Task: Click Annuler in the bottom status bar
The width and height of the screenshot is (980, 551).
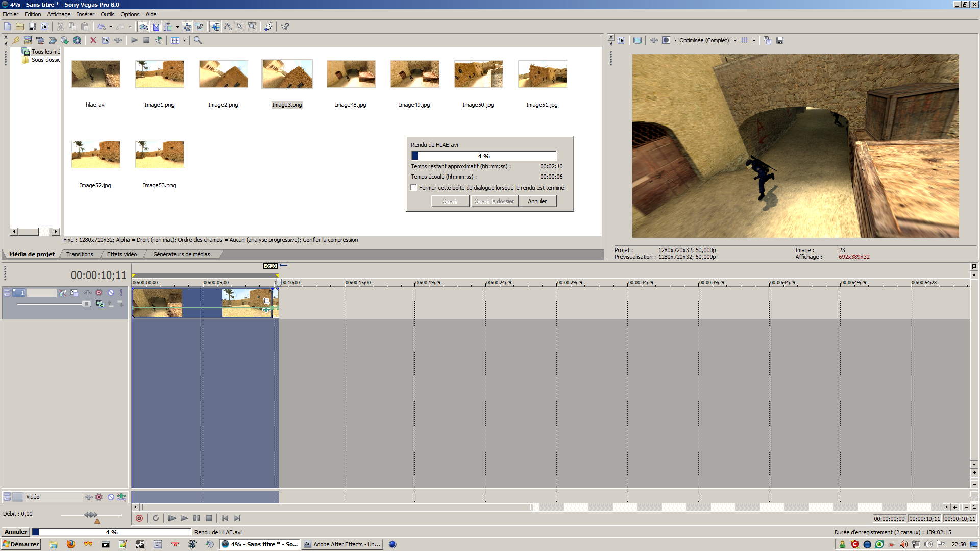Action: [x=16, y=532]
